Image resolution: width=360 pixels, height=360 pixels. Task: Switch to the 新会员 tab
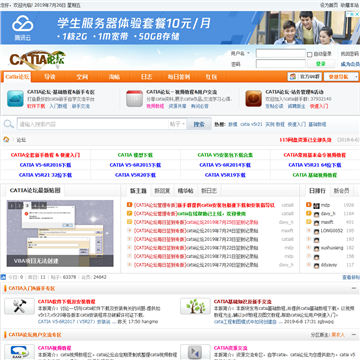click(341, 191)
